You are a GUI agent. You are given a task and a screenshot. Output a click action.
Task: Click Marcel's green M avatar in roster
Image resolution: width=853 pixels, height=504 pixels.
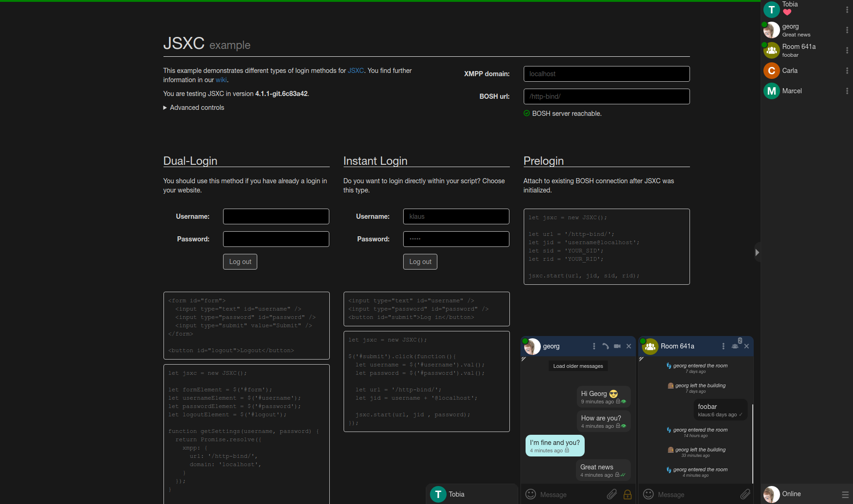[x=771, y=91]
